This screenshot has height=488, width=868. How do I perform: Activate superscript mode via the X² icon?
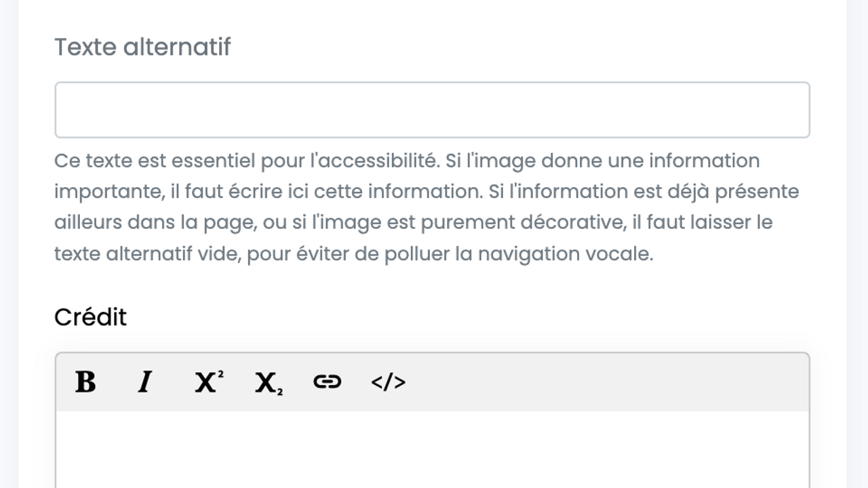207,382
